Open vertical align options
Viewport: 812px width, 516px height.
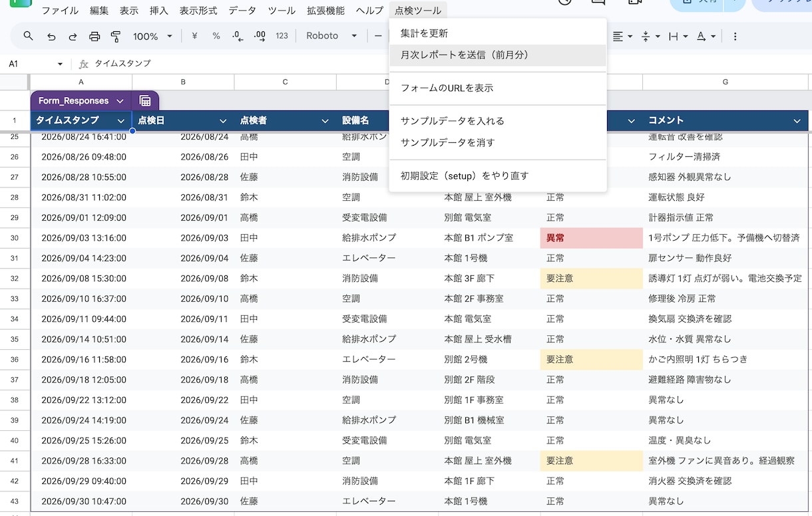coord(650,36)
